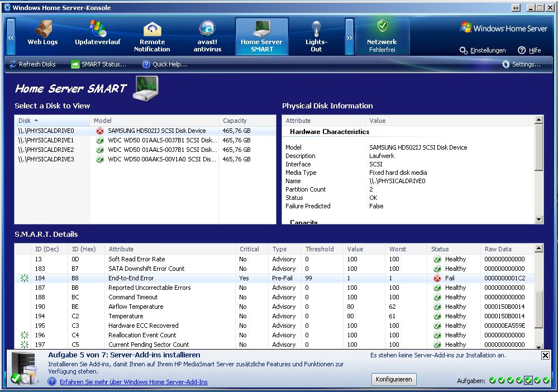The width and height of the screenshot is (558, 392).
Task: Open add-in Settings gear
Action: pos(521,64)
